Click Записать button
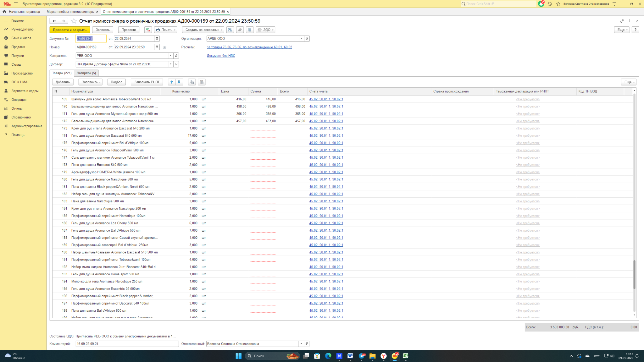 (103, 30)
